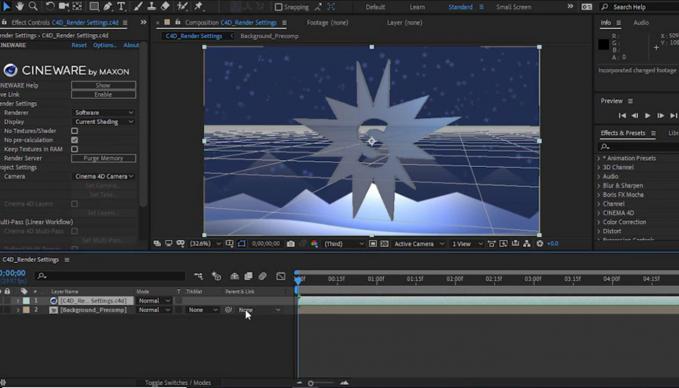Click Show button for CINEWARE Help

point(103,85)
